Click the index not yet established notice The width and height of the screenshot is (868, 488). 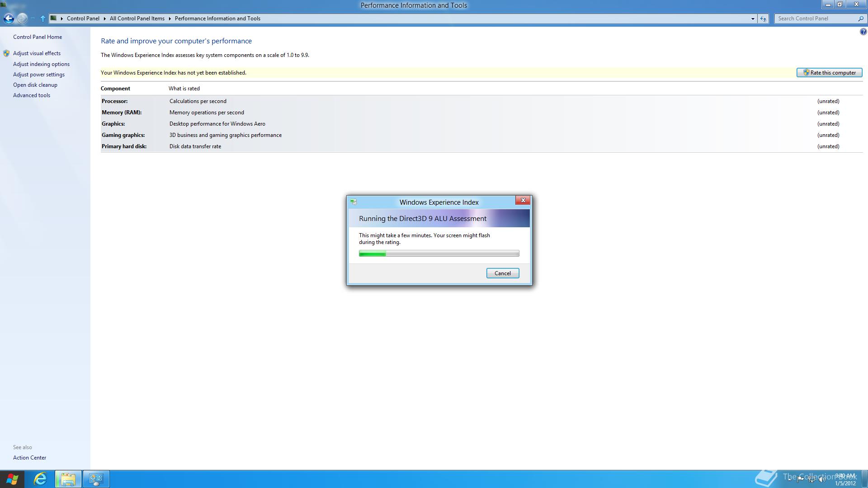point(174,73)
